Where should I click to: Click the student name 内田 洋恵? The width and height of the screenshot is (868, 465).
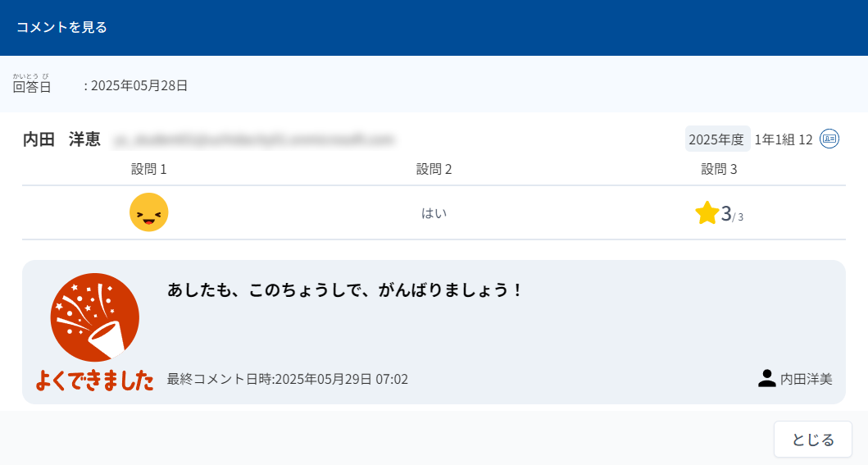coord(61,139)
